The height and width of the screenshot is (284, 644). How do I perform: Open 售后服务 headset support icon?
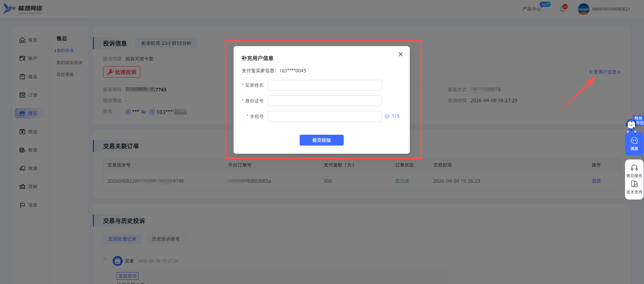634,171
